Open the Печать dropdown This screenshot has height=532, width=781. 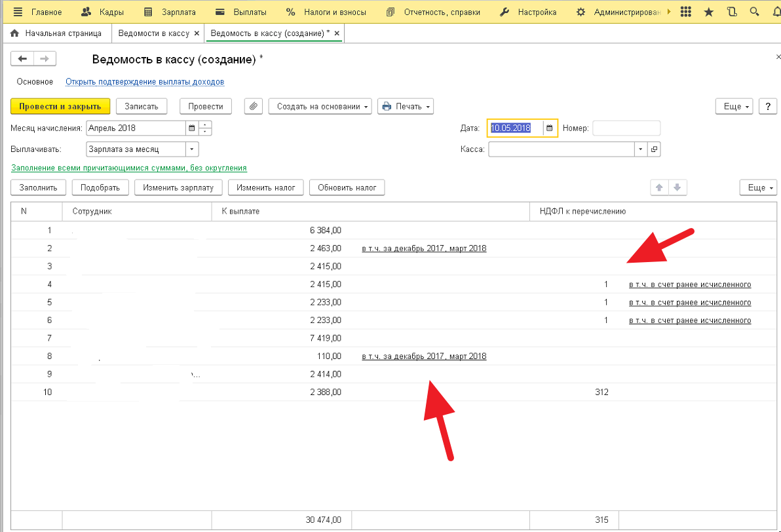tap(406, 106)
